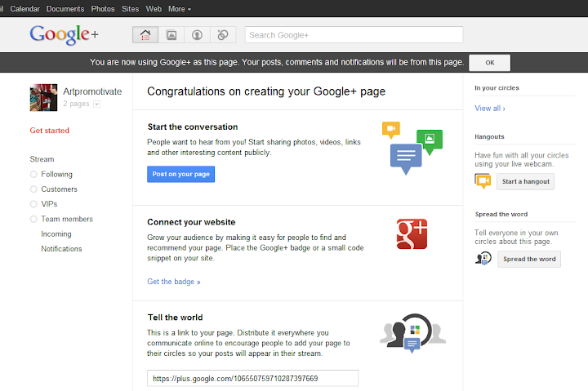
Task: Open the Photos icon in toolbar
Action: click(x=171, y=35)
